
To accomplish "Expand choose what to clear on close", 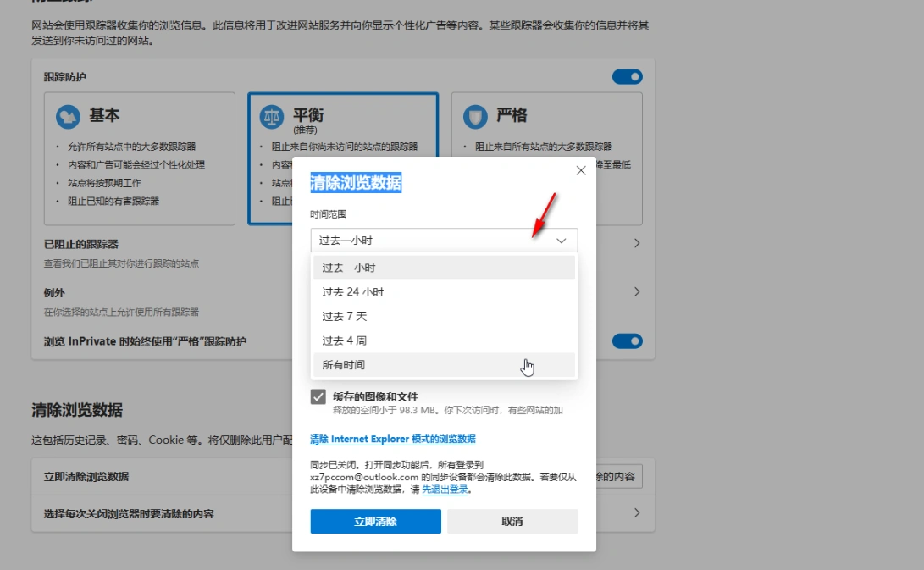I will point(637,513).
